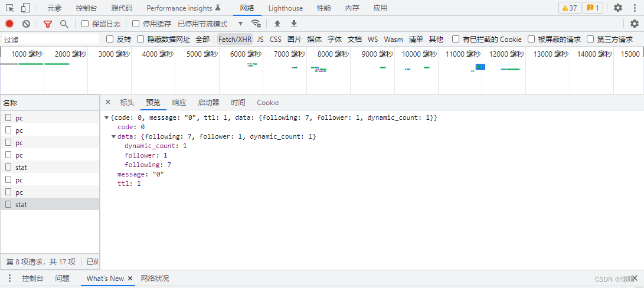
Task: Collapse the root JSON object triangle
Action: [x=107, y=118]
